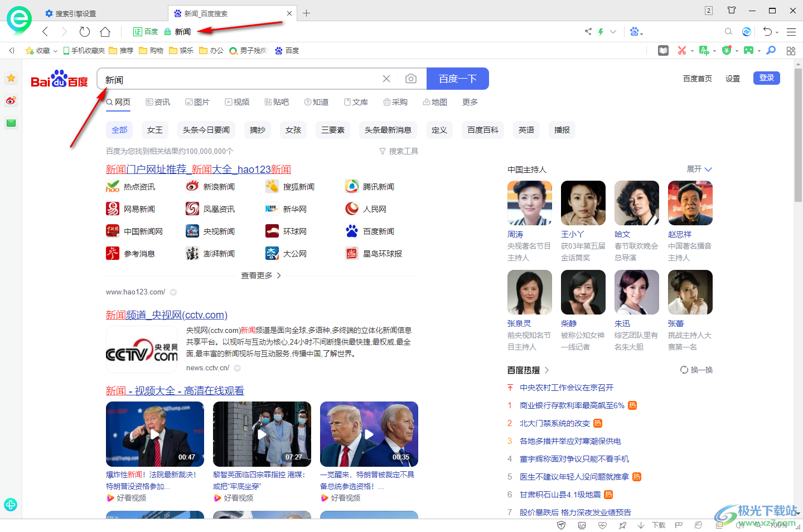The width and height of the screenshot is (803, 532).
Task: Play the 00:47 Trump video thumbnail
Action: 155,434
